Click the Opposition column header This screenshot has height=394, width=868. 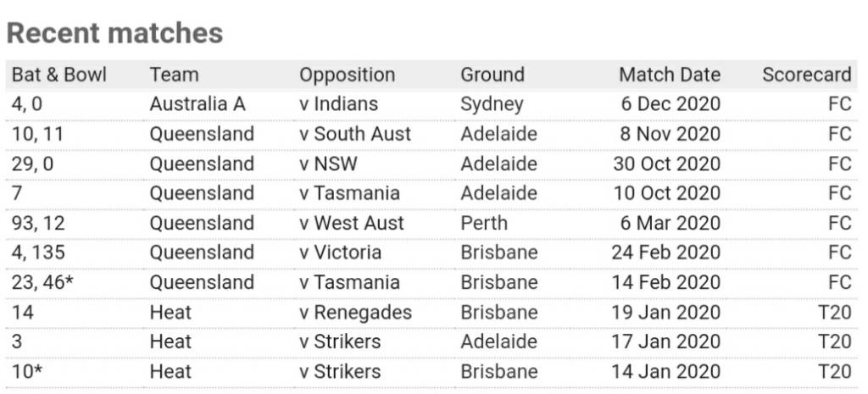(x=347, y=75)
